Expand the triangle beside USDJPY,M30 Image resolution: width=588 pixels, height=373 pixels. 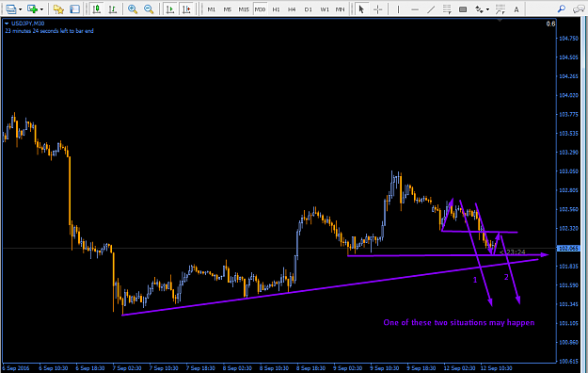(7, 24)
